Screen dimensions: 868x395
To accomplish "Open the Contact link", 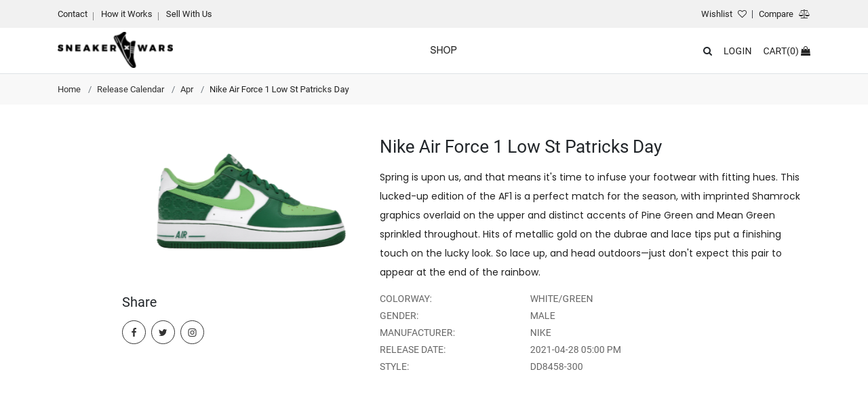I will click(73, 14).
